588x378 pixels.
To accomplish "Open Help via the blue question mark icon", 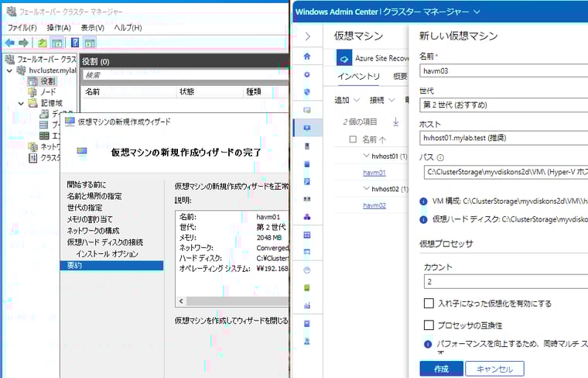I will coord(75,43).
